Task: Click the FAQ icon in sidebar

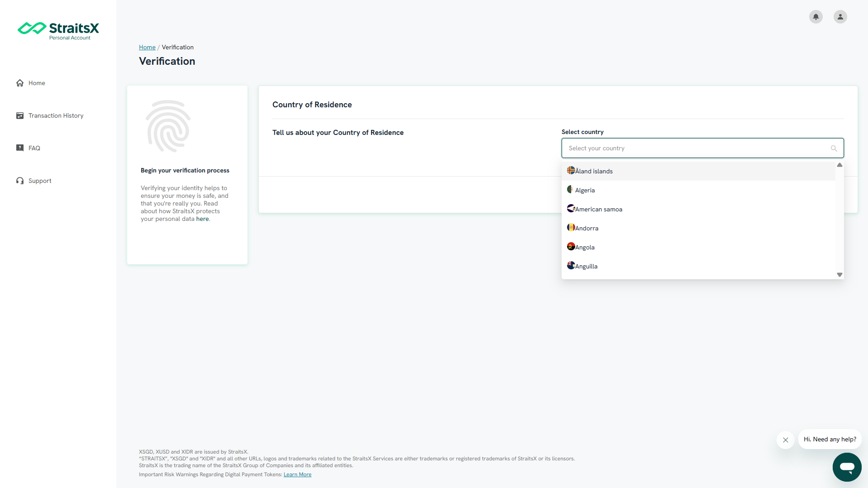Action: (20, 148)
